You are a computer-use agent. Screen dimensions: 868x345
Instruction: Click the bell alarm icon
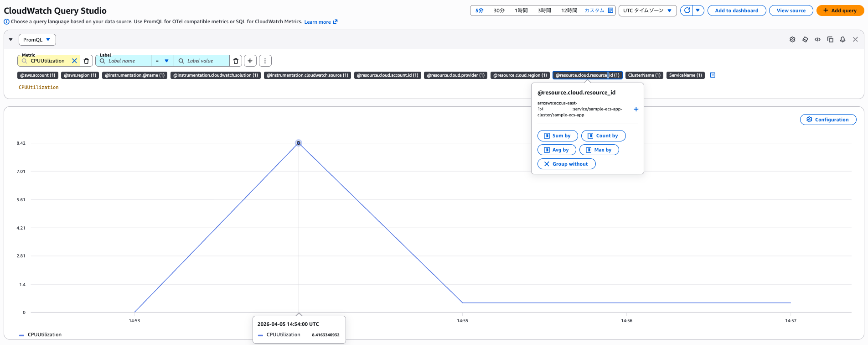(x=842, y=40)
